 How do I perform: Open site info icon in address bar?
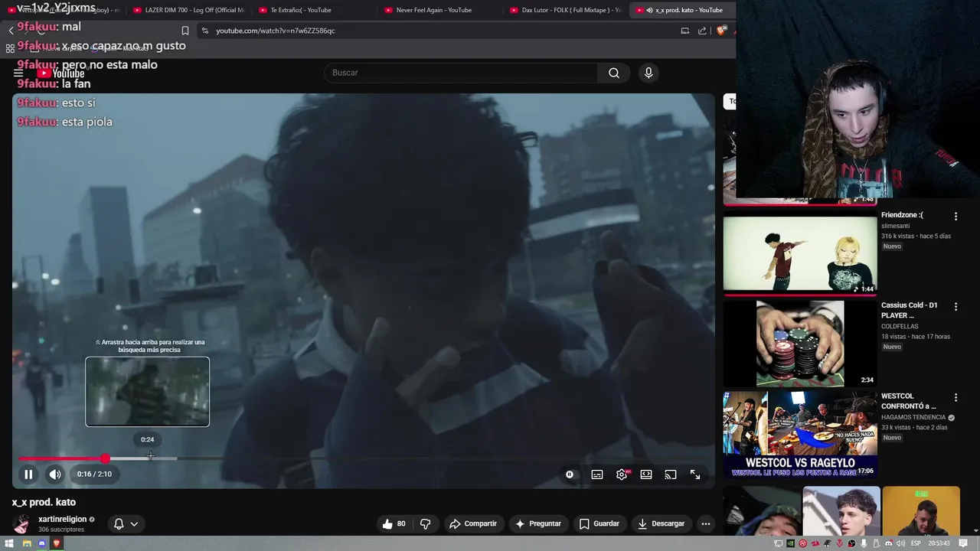click(204, 31)
